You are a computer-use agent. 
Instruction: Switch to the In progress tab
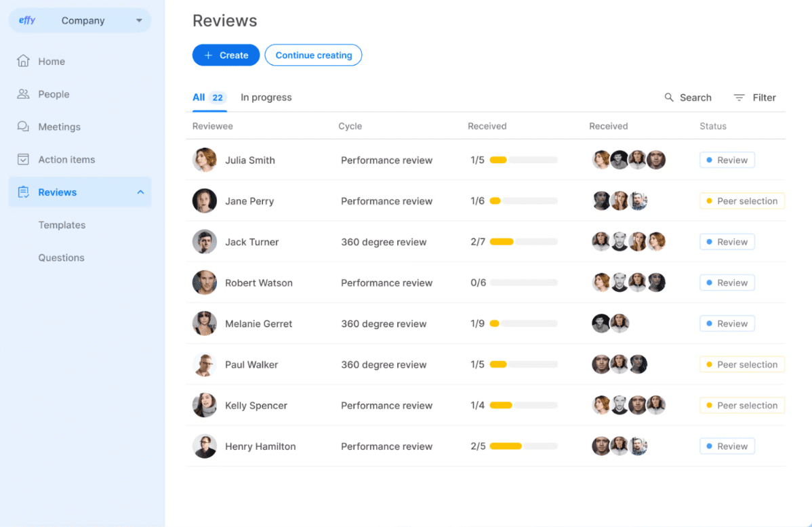pos(266,97)
